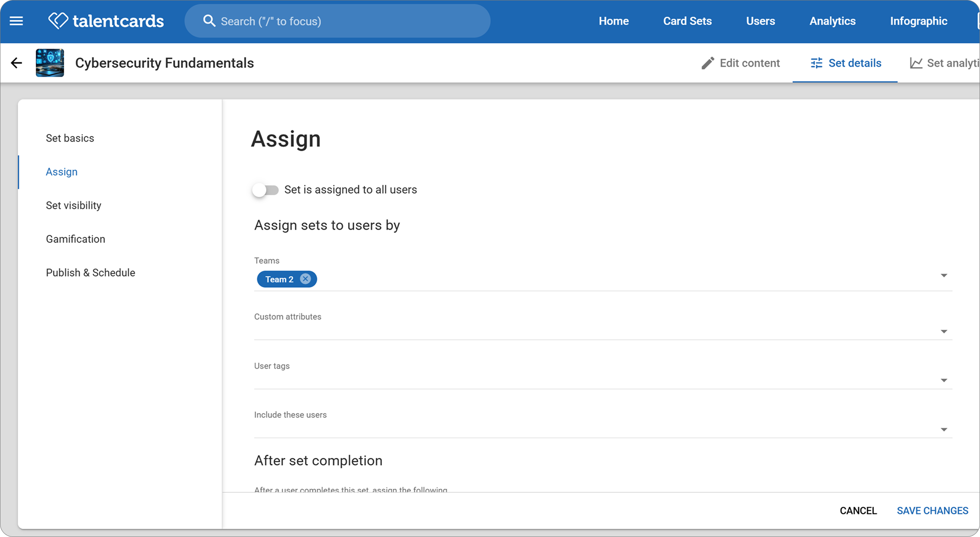Go to Analytics in the top navigation
This screenshot has width=980, height=537.
(832, 21)
